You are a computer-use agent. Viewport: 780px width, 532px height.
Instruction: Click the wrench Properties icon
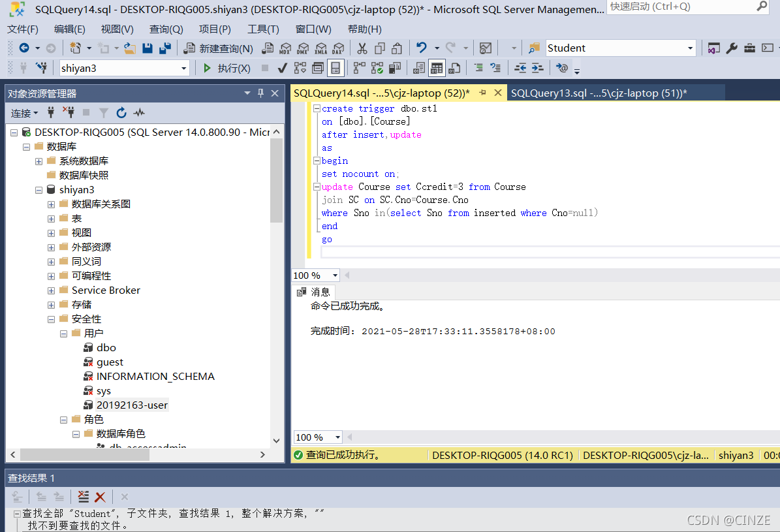click(x=731, y=48)
